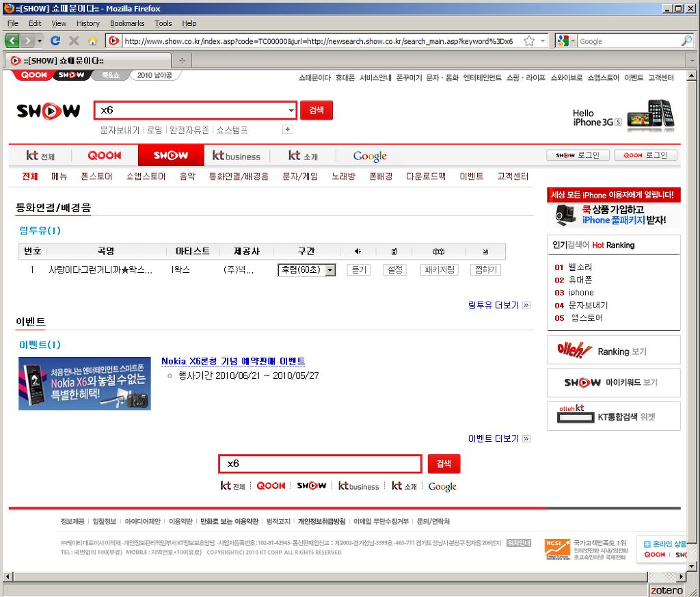700x597 pixels.
Task: Click the 설정 button in ringtone row
Action: click(x=394, y=269)
